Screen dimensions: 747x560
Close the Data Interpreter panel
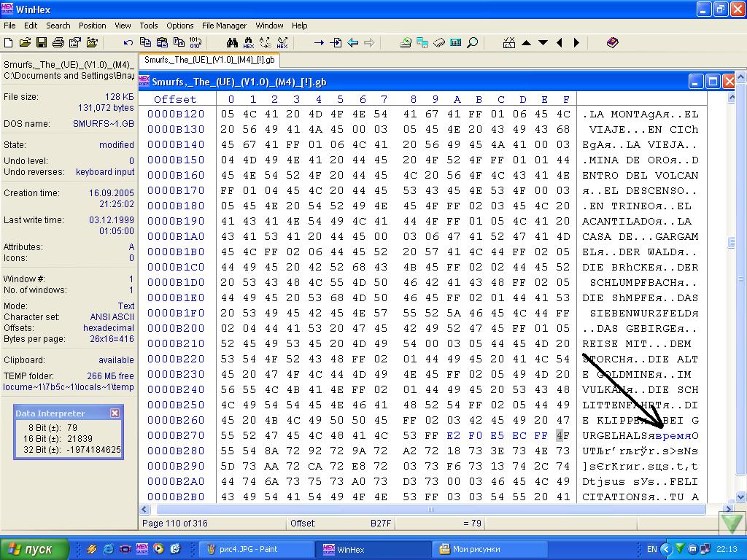[115, 413]
